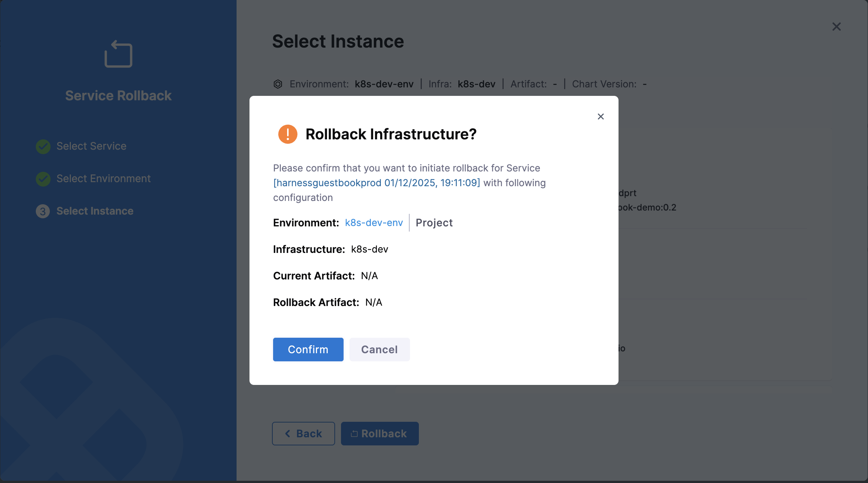Cancel the rollback confirmation dialog

click(379, 350)
